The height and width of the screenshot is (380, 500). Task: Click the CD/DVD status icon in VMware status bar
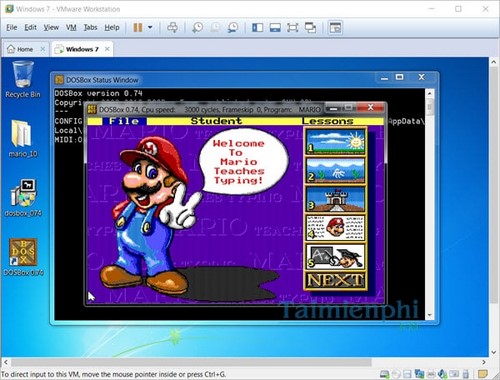pyautogui.click(x=396, y=374)
